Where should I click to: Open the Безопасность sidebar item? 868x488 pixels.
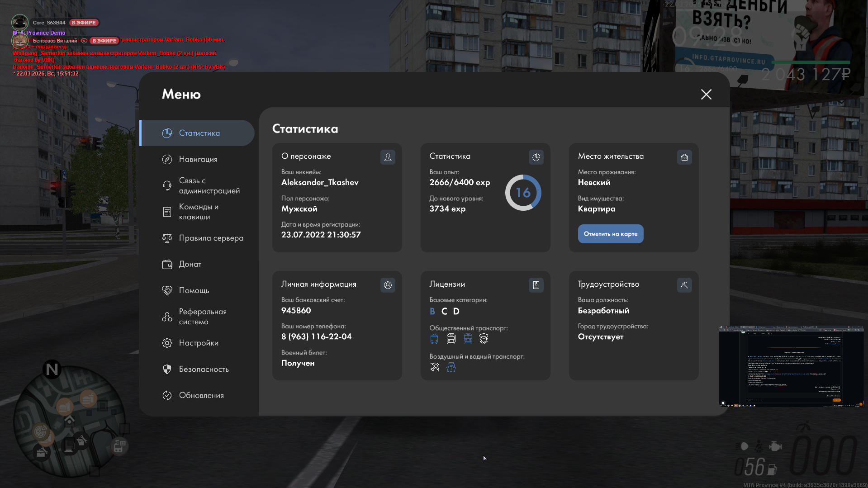204,369
